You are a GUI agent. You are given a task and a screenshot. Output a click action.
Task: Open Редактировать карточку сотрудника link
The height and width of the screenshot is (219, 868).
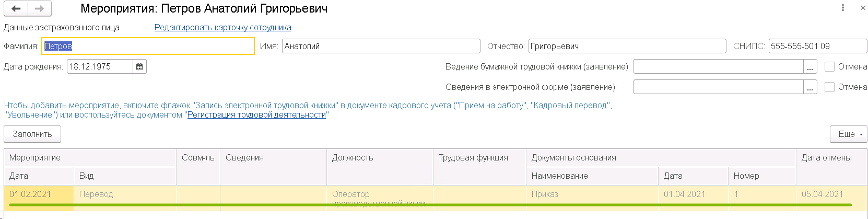tap(222, 28)
